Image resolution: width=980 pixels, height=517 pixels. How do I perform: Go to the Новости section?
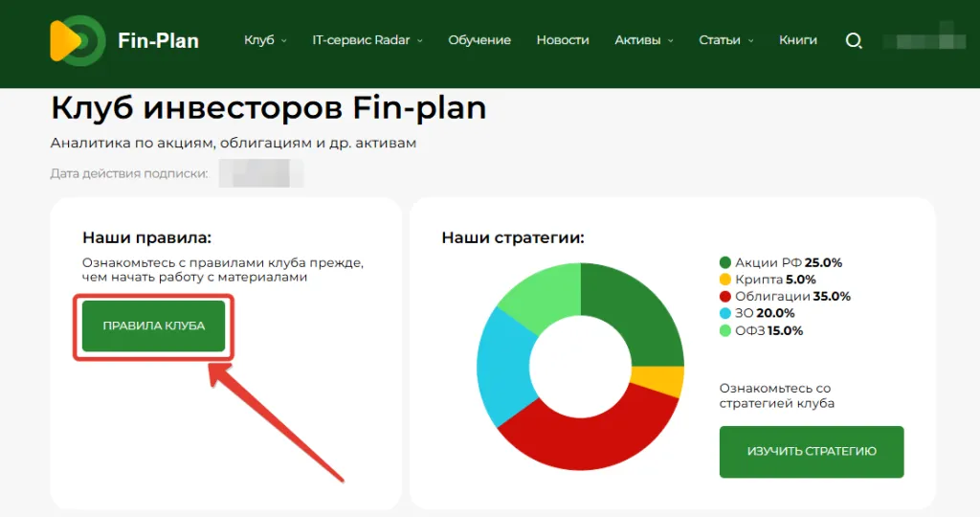point(563,40)
